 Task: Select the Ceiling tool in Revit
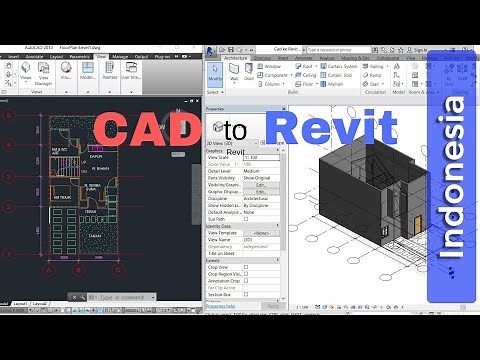[305, 75]
